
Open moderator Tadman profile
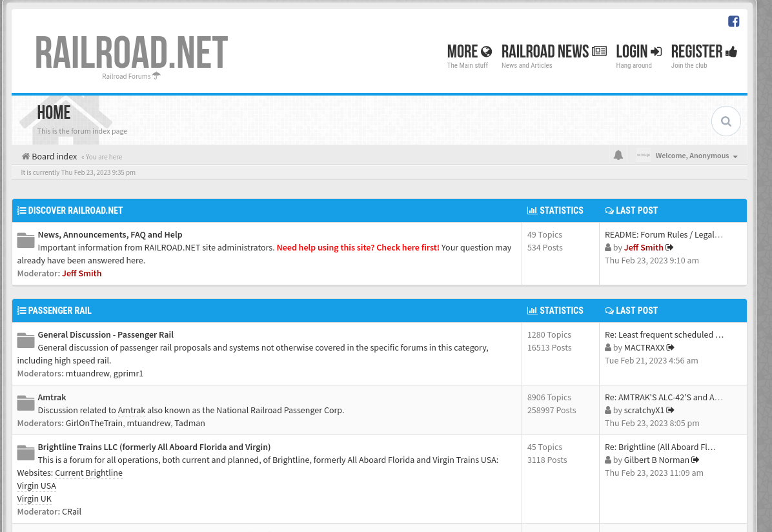190,423
